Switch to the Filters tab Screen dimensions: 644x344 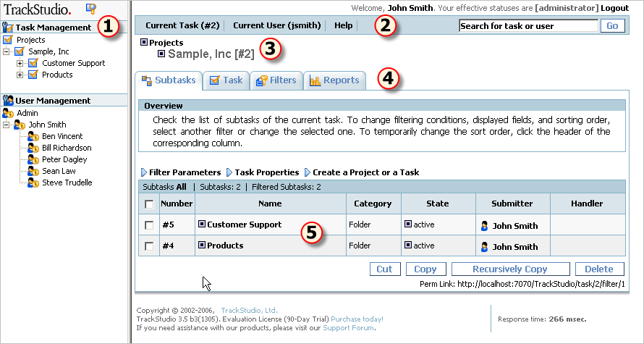(x=276, y=80)
